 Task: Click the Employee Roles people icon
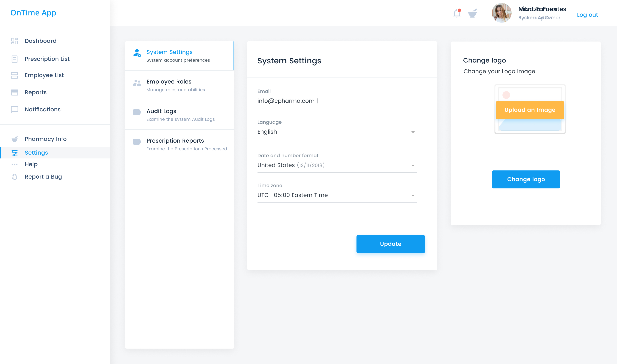137,83
